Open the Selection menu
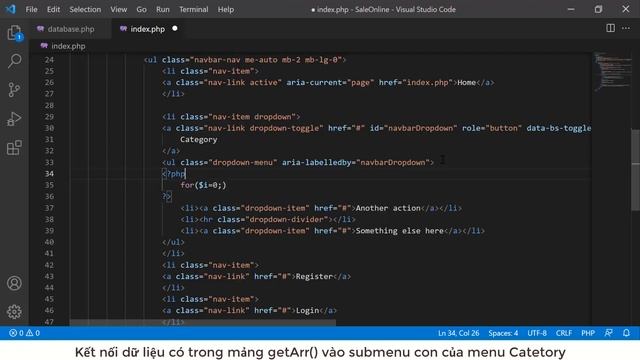 [x=85, y=9]
